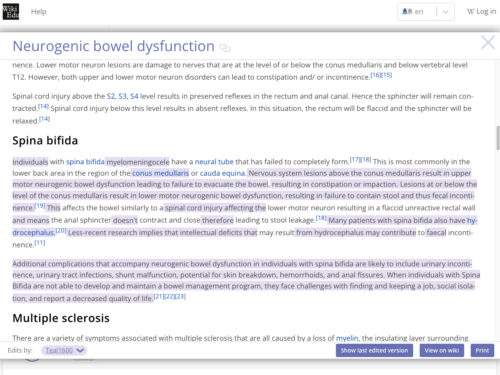Click the Print button
Image resolution: width=500 pixels, height=375 pixels.
pyautogui.click(x=482, y=350)
